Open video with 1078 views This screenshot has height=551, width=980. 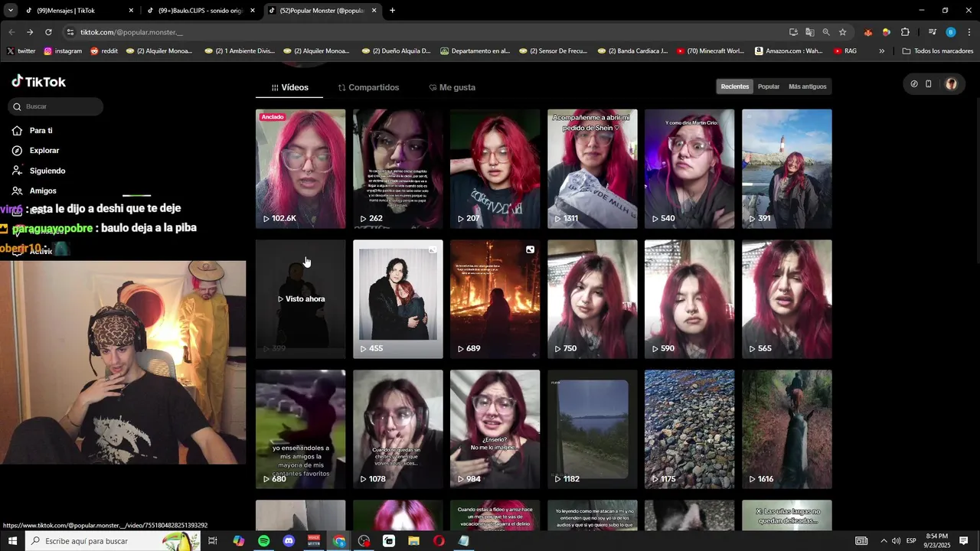pyautogui.click(x=397, y=429)
